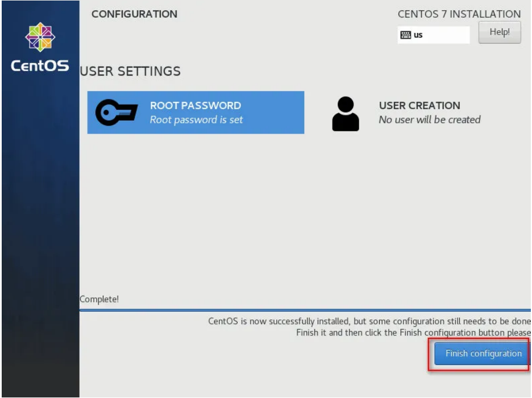Click the keyboard layout icon
532x398 pixels.
pos(405,35)
